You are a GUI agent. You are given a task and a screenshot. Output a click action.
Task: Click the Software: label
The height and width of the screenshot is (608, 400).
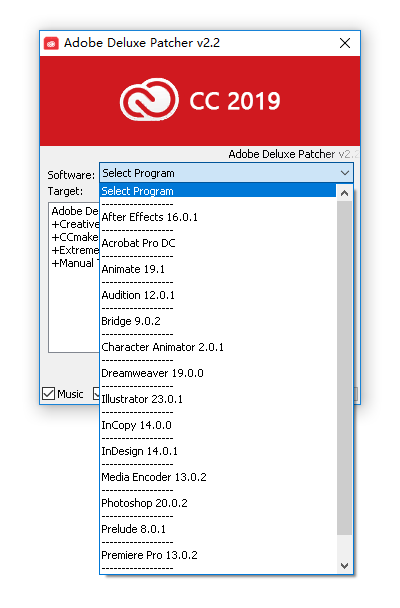tap(71, 175)
